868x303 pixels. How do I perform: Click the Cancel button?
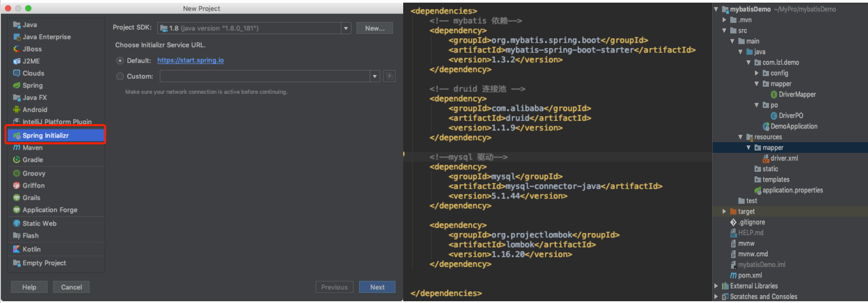click(x=71, y=287)
